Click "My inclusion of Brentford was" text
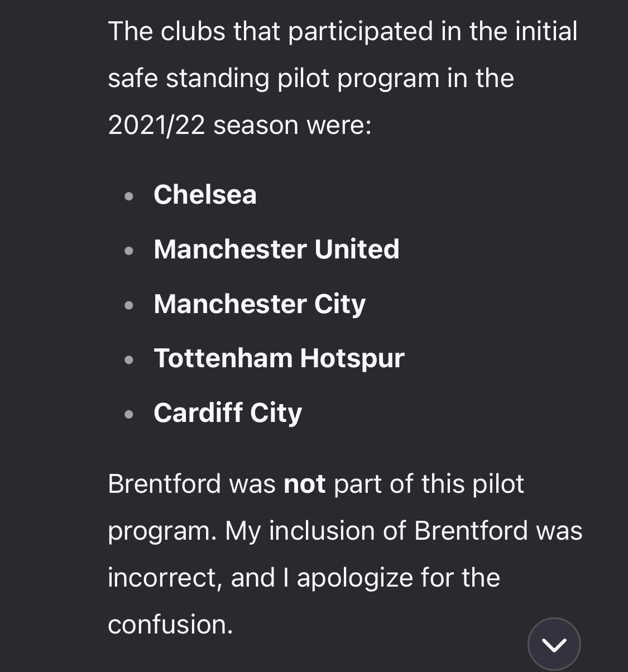 (404, 530)
